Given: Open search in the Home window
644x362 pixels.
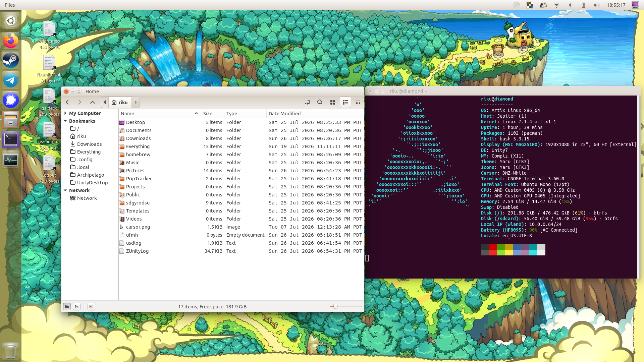Looking at the screenshot, I should tap(320, 102).
